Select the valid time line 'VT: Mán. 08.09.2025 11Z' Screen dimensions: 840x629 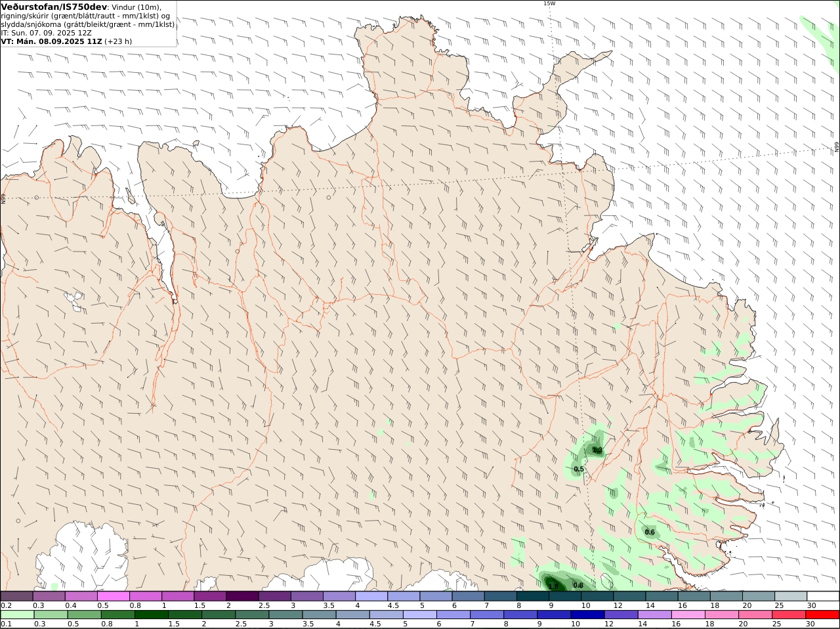pyautogui.click(x=52, y=41)
